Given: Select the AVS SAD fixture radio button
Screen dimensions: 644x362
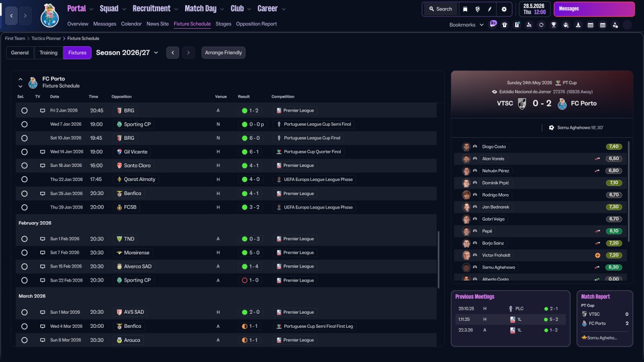Looking at the screenshot, I should coord(24,312).
